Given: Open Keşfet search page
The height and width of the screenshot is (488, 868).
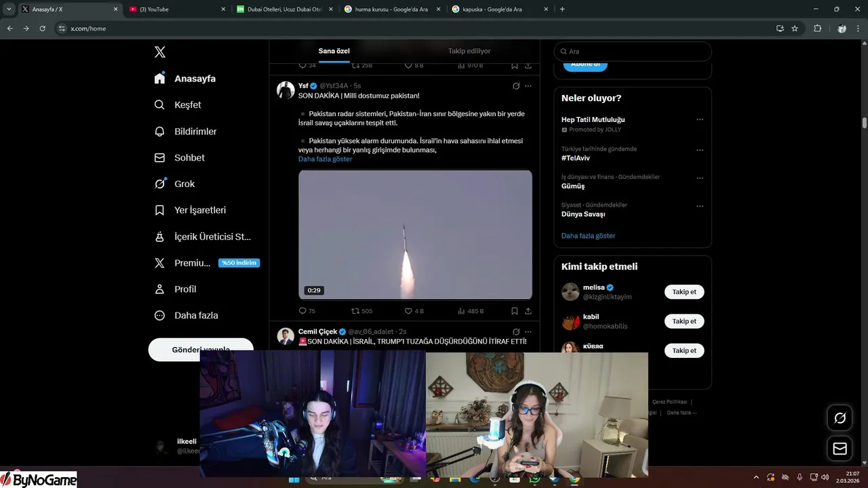Looking at the screenshot, I should tap(178, 105).
